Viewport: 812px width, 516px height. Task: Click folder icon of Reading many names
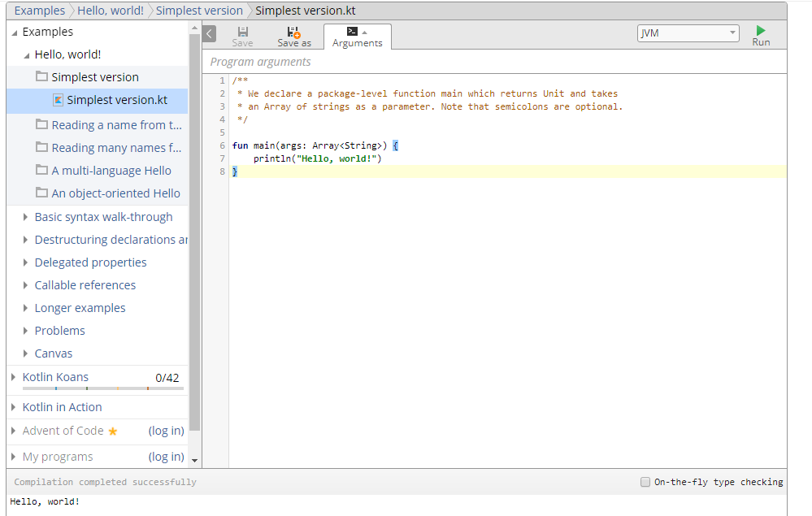(41, 147)
